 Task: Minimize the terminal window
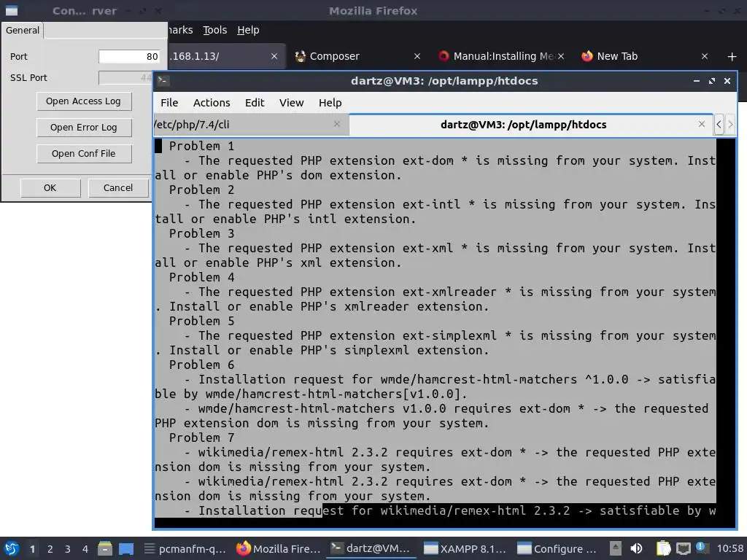[697, 81]
